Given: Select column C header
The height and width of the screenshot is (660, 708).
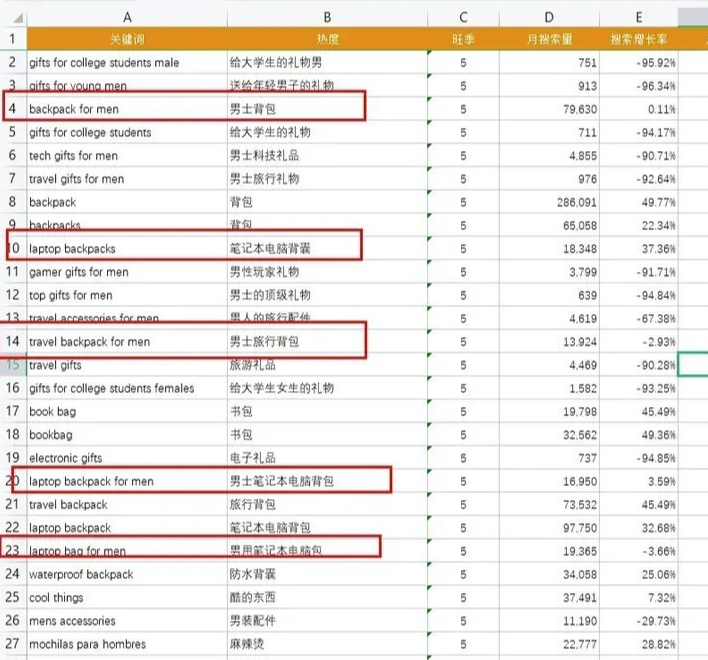Looking at the screenshot, I should pyautogui.click(x=463, y=17).
